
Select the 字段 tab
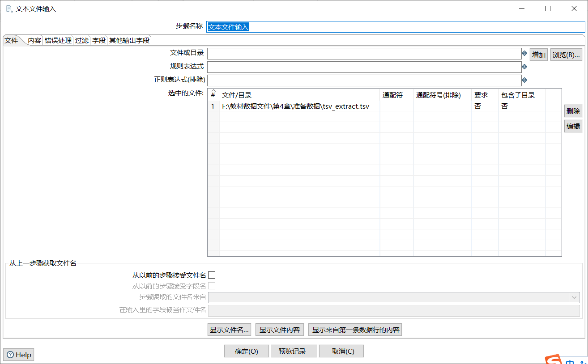click(99, 40)
